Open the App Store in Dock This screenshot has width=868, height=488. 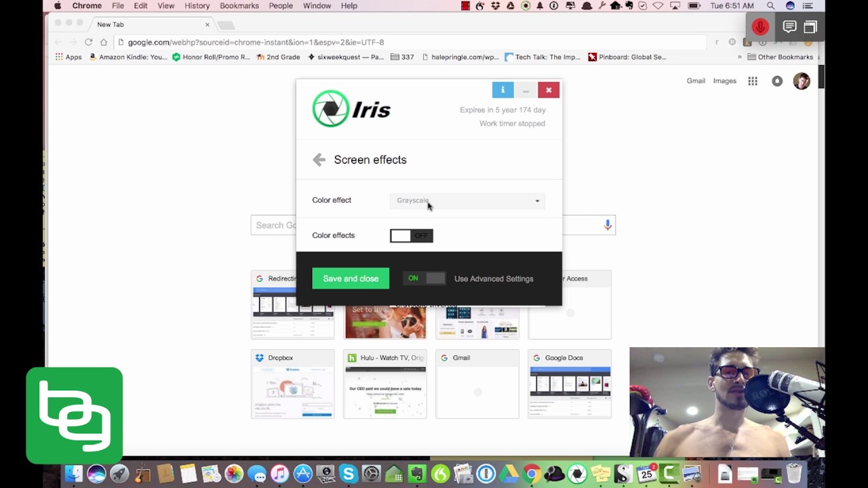[x=302, y=474]
